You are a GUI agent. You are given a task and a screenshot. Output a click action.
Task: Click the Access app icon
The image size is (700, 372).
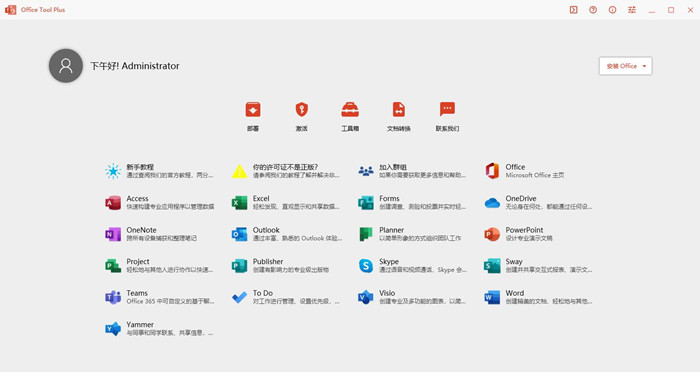(x=113, y=203)
